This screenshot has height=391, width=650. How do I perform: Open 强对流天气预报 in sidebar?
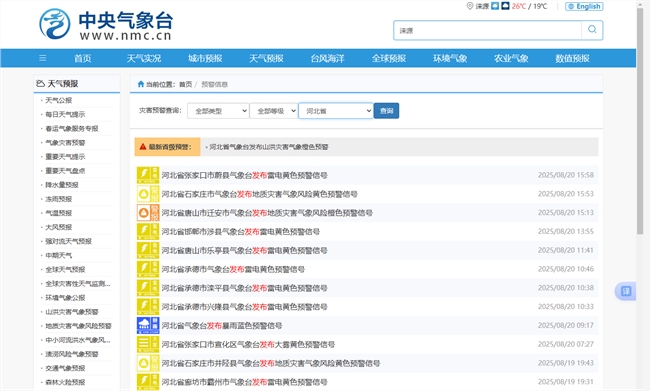pos(68,241)
